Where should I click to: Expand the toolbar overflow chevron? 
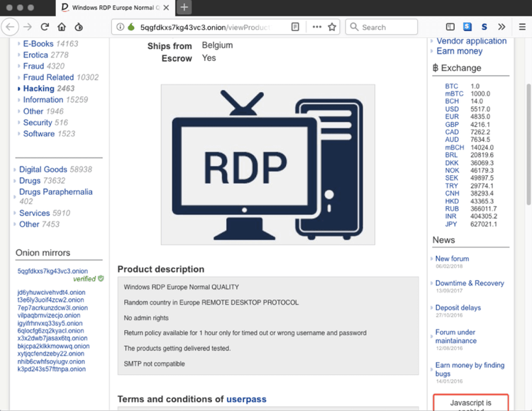502,27
